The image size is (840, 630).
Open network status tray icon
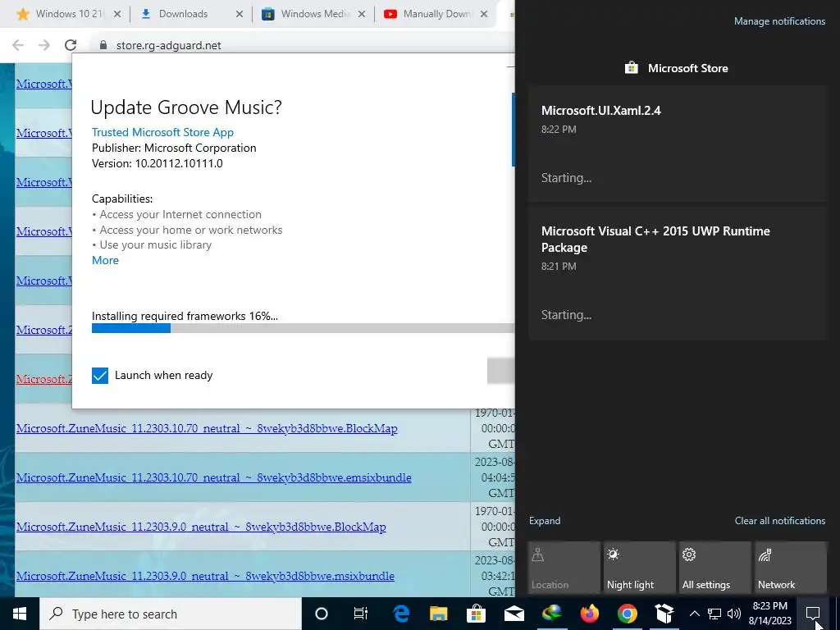[714, 614]
